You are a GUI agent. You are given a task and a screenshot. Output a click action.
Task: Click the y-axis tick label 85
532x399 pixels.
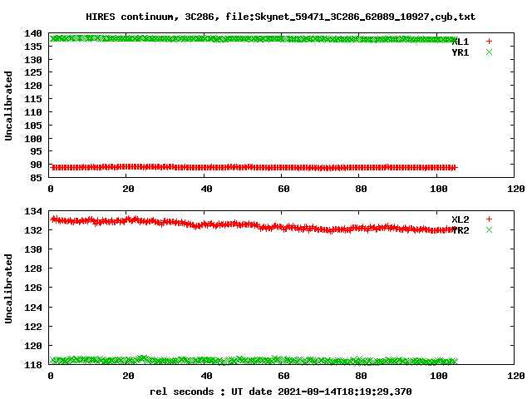coord(36,177)
